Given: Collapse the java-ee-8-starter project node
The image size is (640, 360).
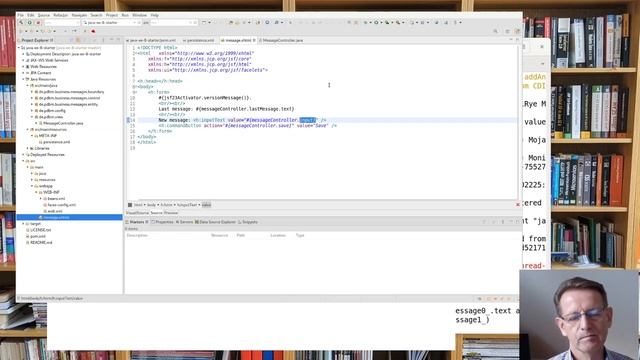Looking at the screenshot, I should (19, 48).
